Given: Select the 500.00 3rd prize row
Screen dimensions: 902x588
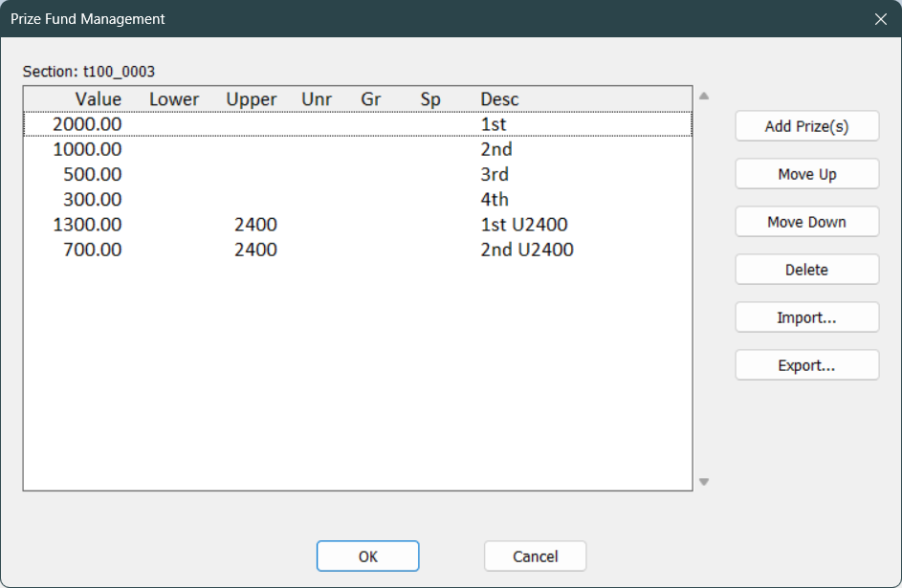Looking at the screenshot, I should pos(358,174).
